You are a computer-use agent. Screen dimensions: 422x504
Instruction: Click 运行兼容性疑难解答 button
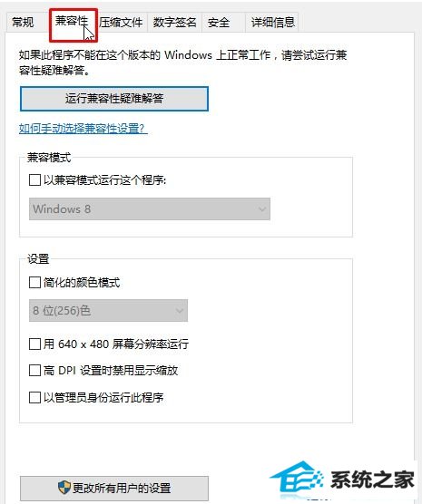[x=114, y=99]
